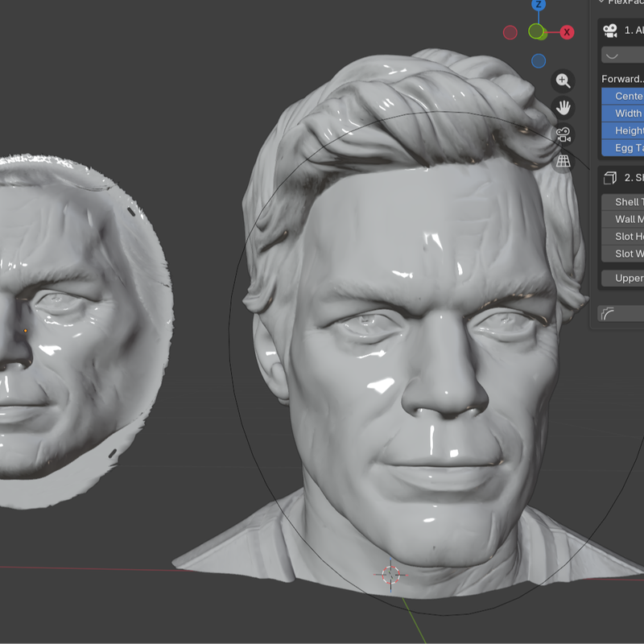This screenshot has width=644, height=644.
Task: Click the red X axis gizmo handle
Action: (x=567, y=32)
